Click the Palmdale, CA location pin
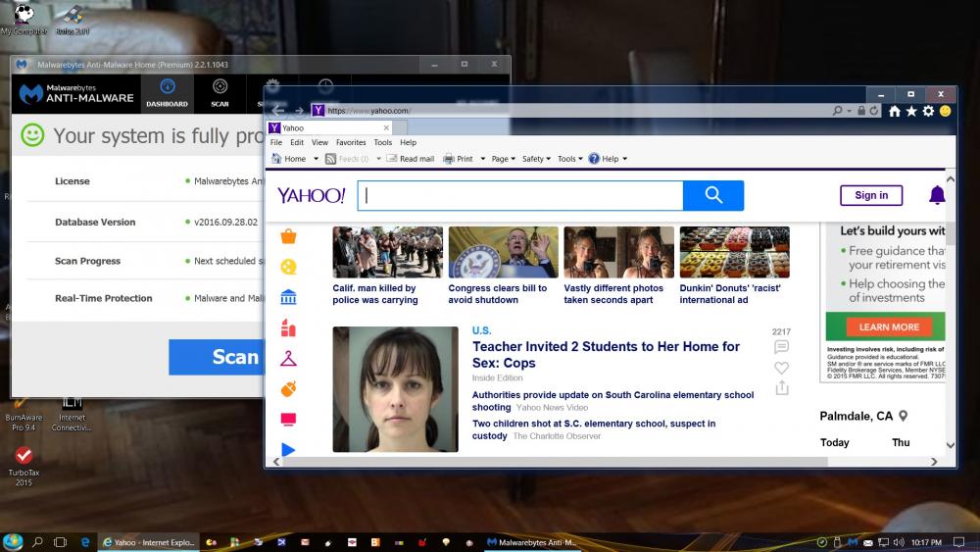This screenshot has height=552, width=980. click(904, 416)
